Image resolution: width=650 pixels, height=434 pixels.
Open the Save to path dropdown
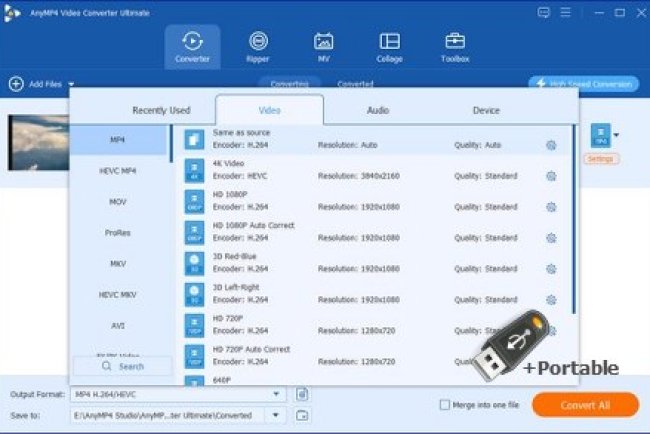pyautogui.click(x=277, y=414)
